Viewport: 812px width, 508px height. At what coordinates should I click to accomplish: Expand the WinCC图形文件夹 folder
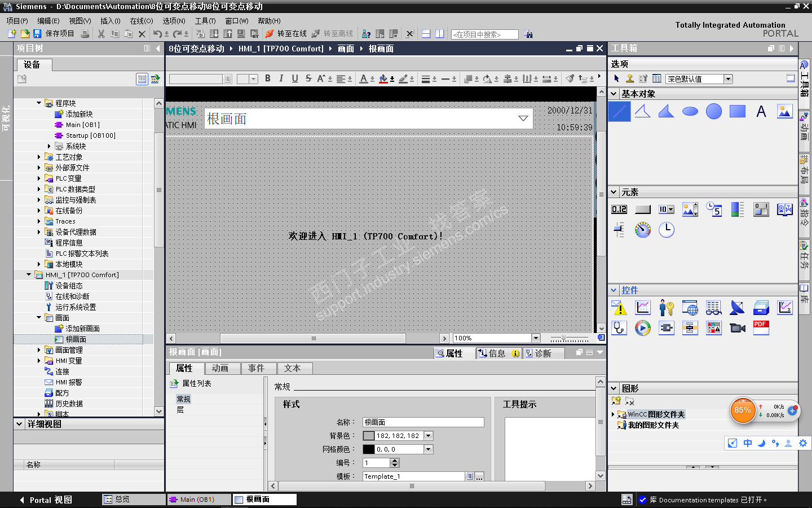point(613,414)
